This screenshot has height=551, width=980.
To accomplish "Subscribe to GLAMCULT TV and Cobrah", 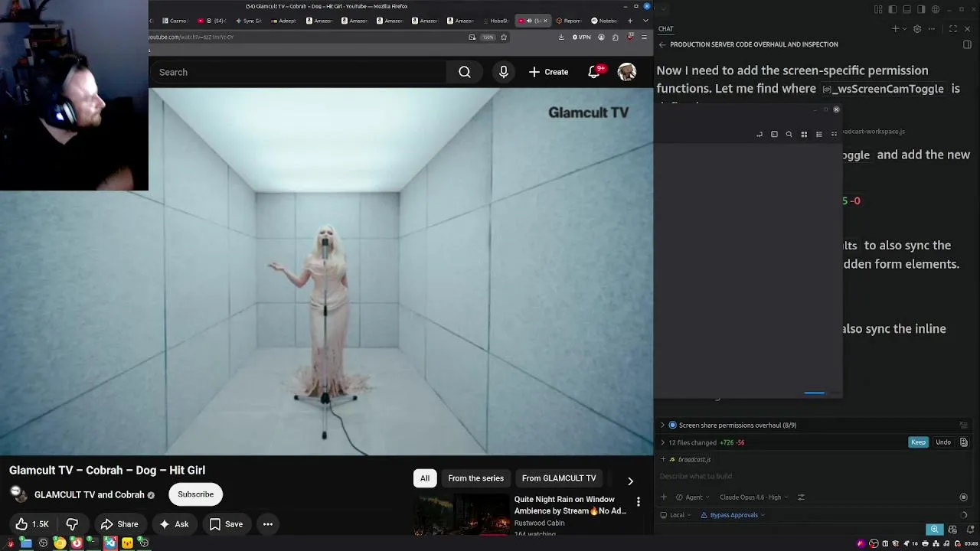I will click(196, 494).
